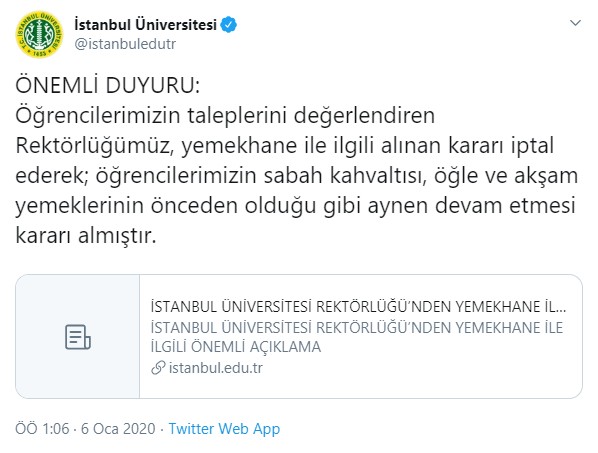598x453 pixels.
Task: Click the chain link icon beside istanbul.edu.tr
Action: click(x=158, y=368)
